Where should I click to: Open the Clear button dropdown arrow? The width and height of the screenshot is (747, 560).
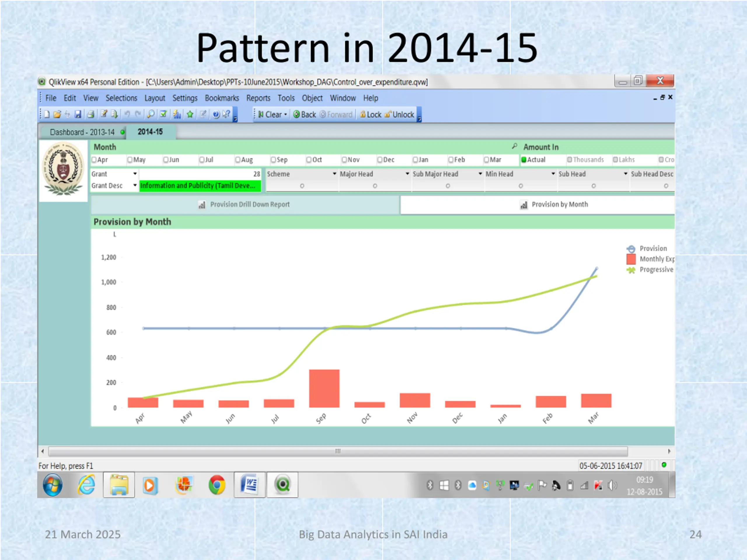click(x=286, y=114)
